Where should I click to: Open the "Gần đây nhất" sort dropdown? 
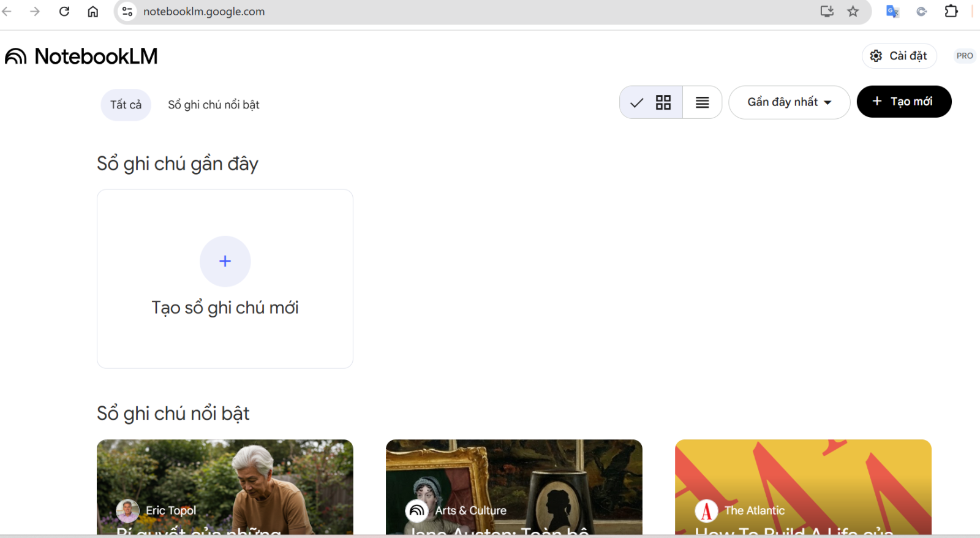coord(789,102)
